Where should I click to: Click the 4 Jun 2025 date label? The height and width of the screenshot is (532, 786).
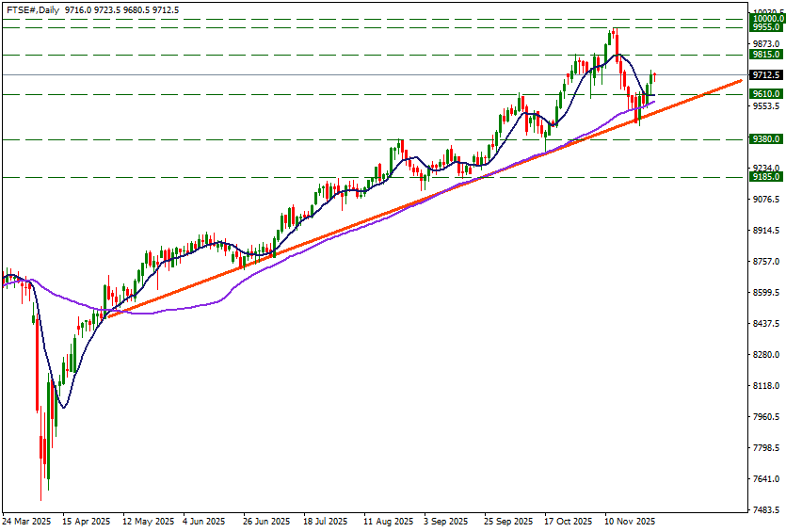203,521
